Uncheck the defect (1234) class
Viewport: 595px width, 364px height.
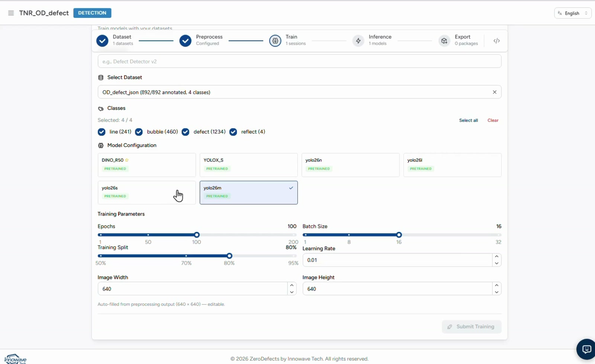[x=186, y=132]
